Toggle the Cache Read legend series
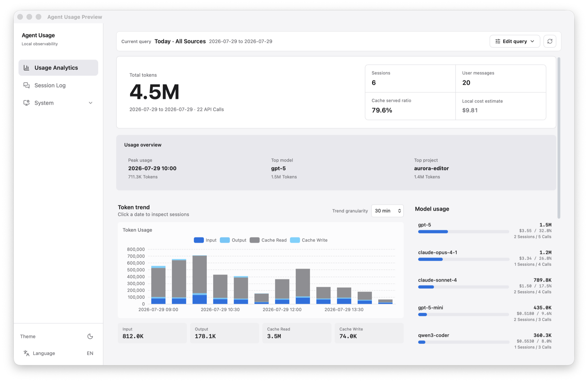Screen dimensions: 588x382 (x=268, y=240)
